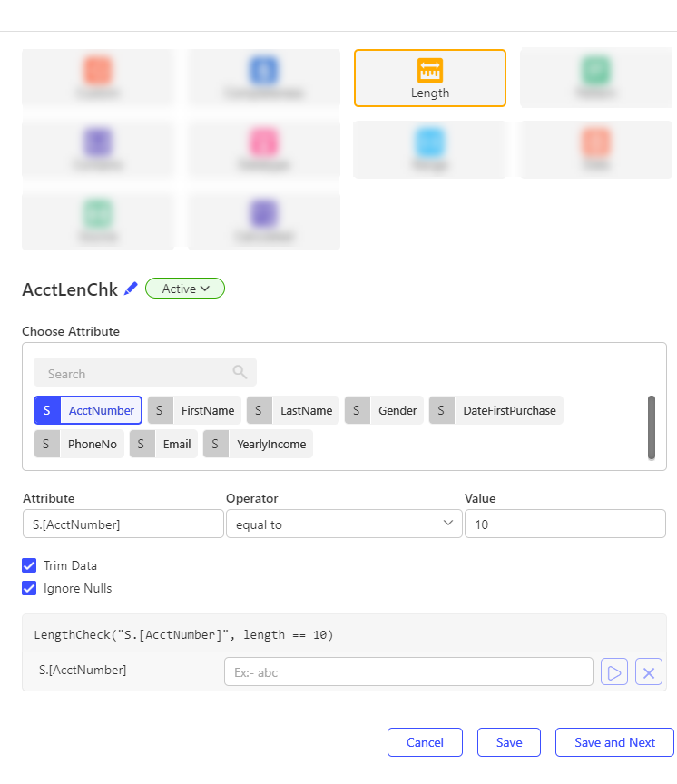Click the pencil icon beside AcctLenChk
The width and height of the screenshot is (677, 784).
(131, 289)
